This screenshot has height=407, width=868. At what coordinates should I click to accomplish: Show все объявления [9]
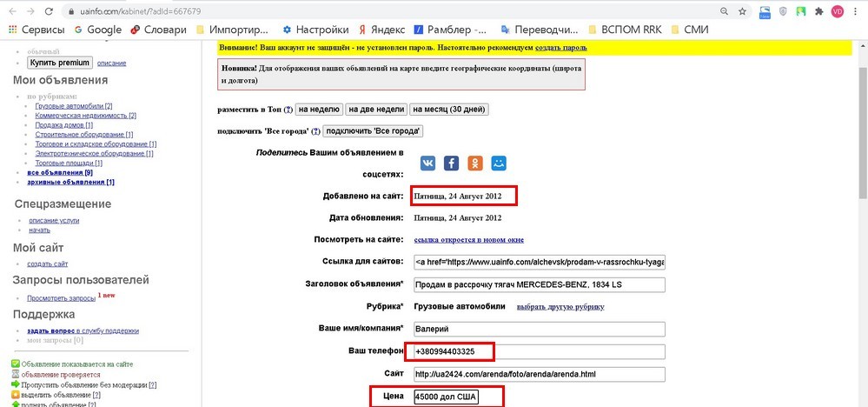pyautogui.click(x=60, y=172)
